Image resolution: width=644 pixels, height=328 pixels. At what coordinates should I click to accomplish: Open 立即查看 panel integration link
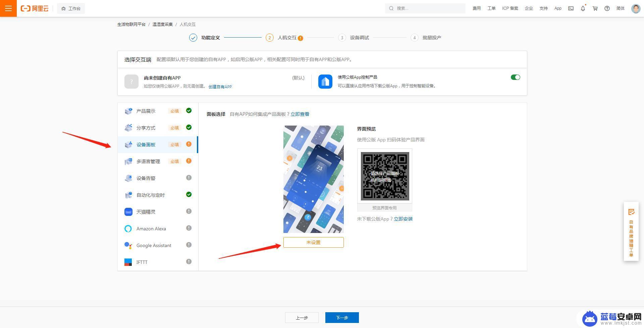coord(300,114)
